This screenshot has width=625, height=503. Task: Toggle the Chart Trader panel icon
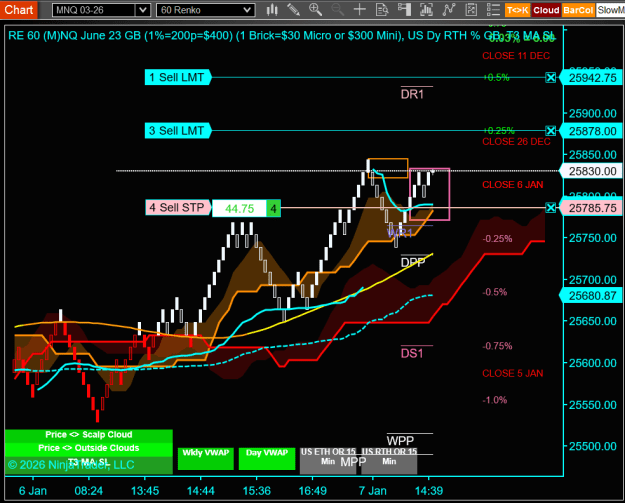tap(404, 10)
